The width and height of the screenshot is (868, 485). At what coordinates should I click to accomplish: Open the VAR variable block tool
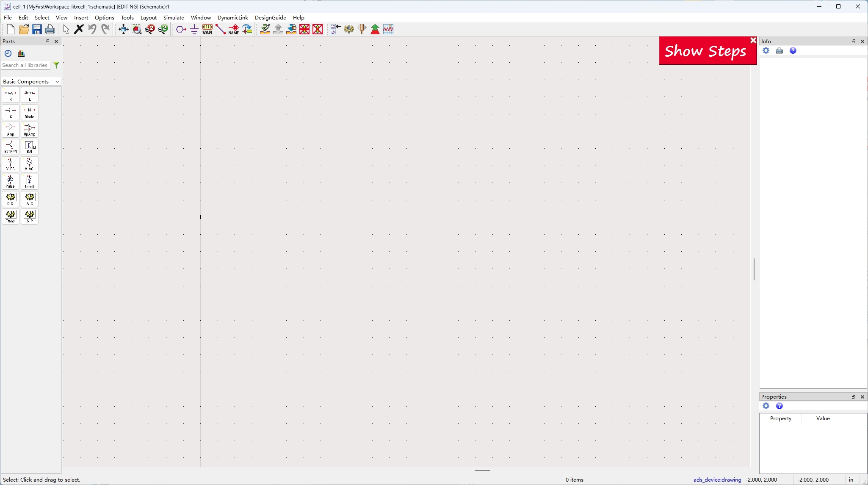click(x=207, y=29)
